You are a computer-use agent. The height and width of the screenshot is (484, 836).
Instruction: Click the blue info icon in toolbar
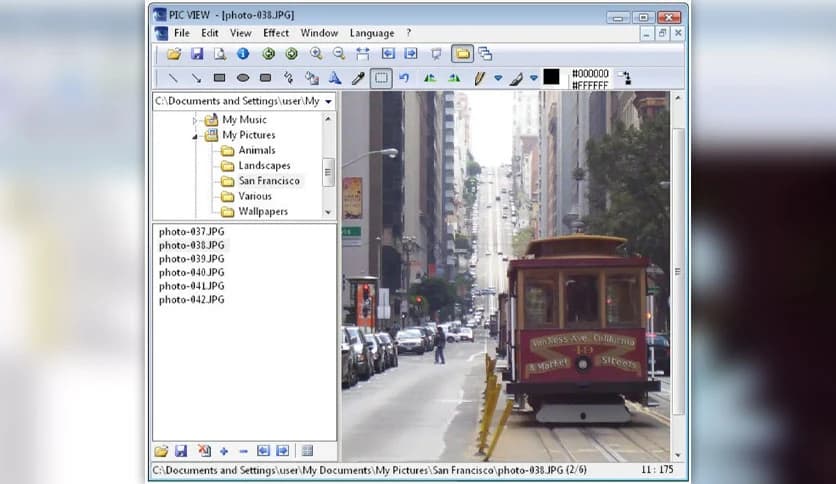243,54
